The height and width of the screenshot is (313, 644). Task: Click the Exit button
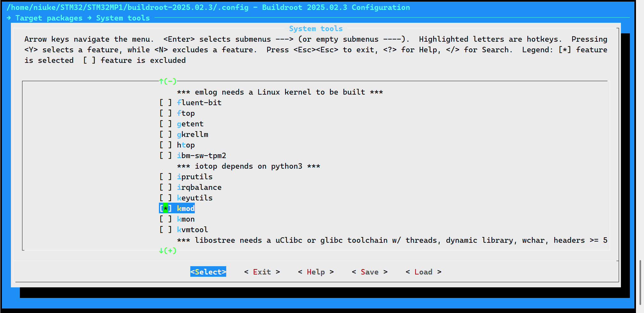[262, 272]
